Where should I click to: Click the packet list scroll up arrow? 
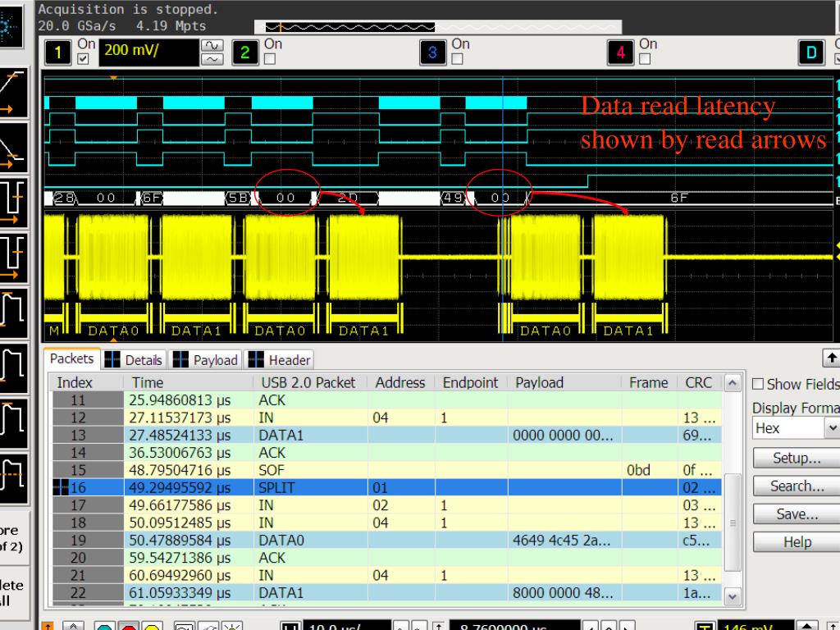coord(733,382)
